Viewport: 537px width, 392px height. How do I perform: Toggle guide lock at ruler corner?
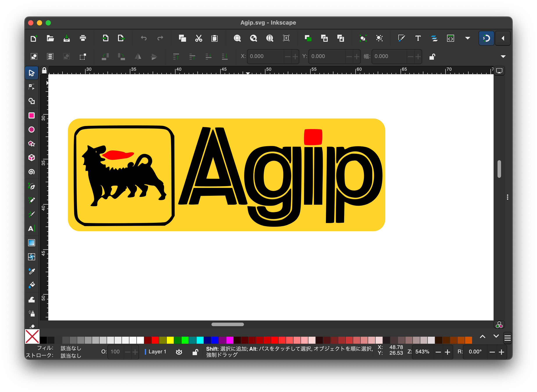pos(44,70)
